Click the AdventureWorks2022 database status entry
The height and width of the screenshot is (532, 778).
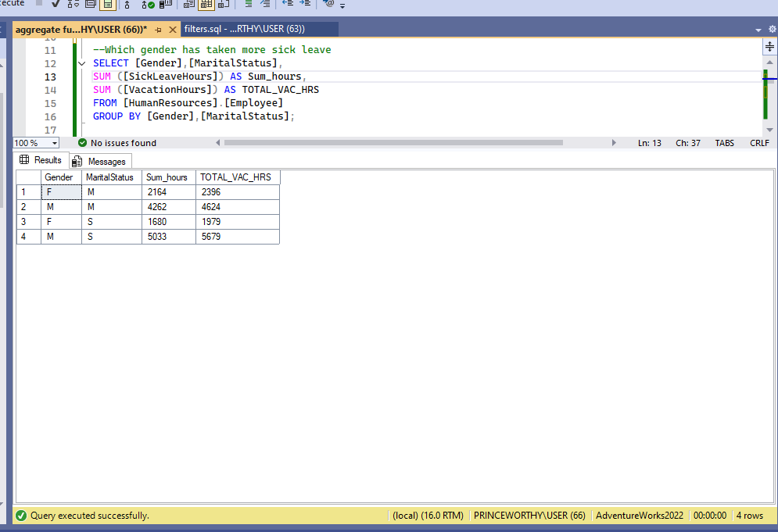tap(640, 516)
